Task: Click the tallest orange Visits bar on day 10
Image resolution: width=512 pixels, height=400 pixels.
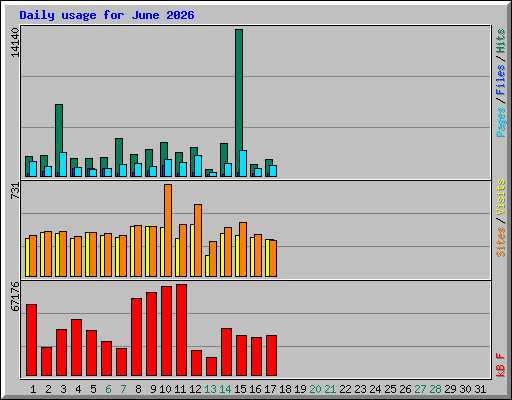Action: [168, 230]
